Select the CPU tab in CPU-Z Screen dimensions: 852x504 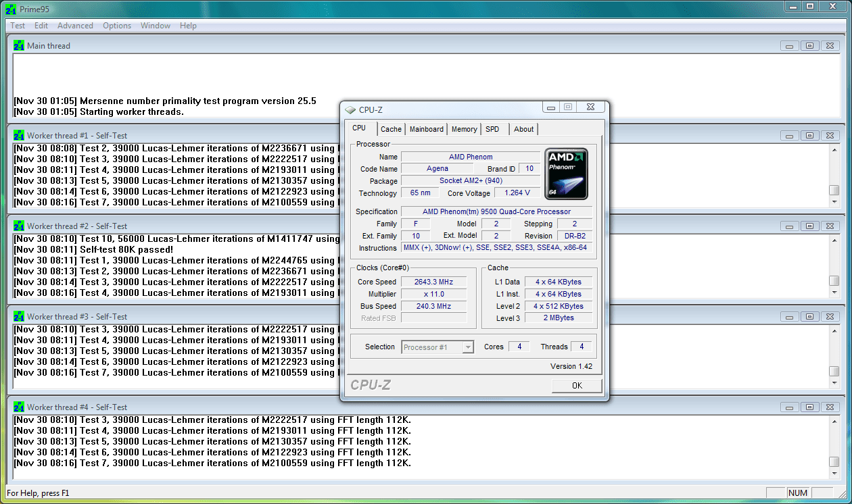(x=359, y=128)
